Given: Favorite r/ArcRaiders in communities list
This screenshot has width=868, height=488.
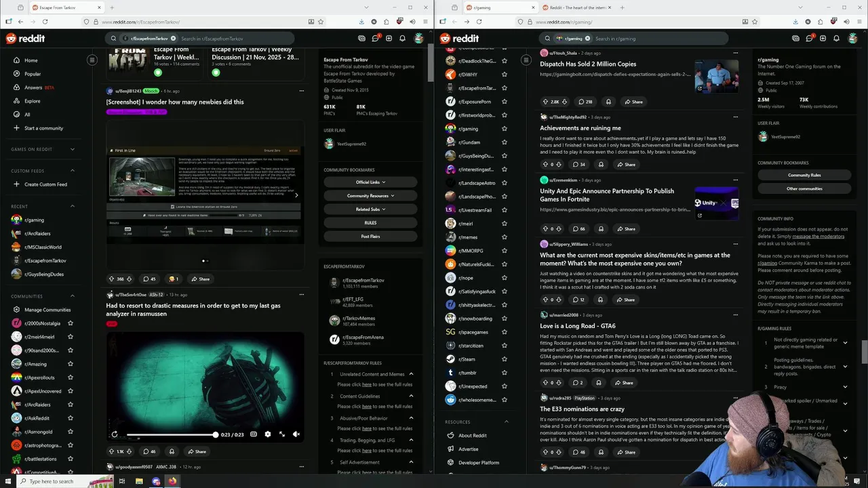Looking at the screenshot, I should pyautogui.click(x=71, y=405).
